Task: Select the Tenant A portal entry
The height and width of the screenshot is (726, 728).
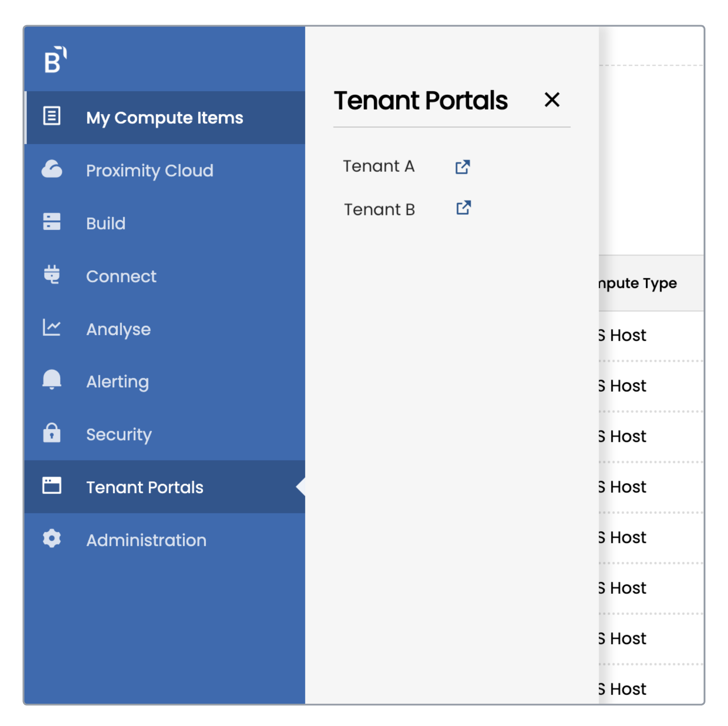Action: (x=378, y=167)
